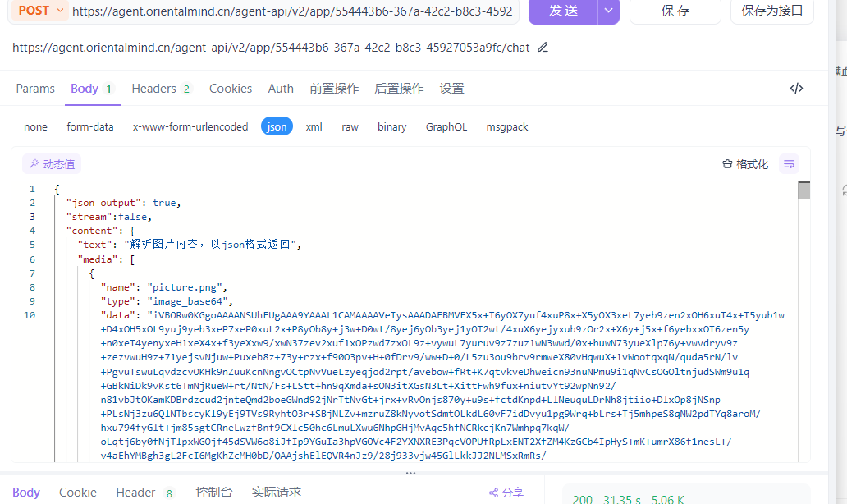Select xml as the body type

[313, 126]
